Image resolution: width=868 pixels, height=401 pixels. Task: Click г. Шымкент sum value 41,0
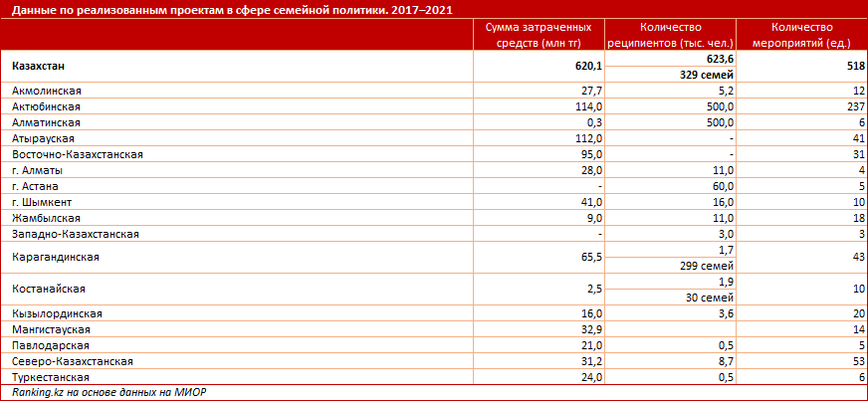coord(592,202)
